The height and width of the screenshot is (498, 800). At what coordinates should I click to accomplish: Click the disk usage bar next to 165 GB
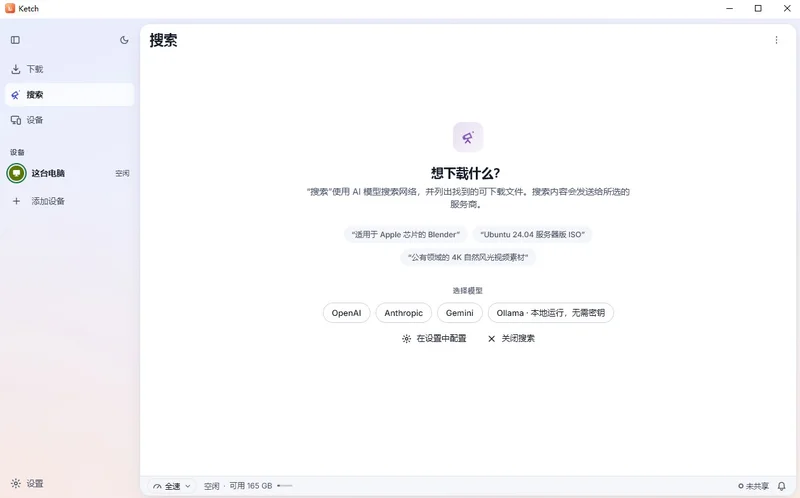(x=285, y=486)
